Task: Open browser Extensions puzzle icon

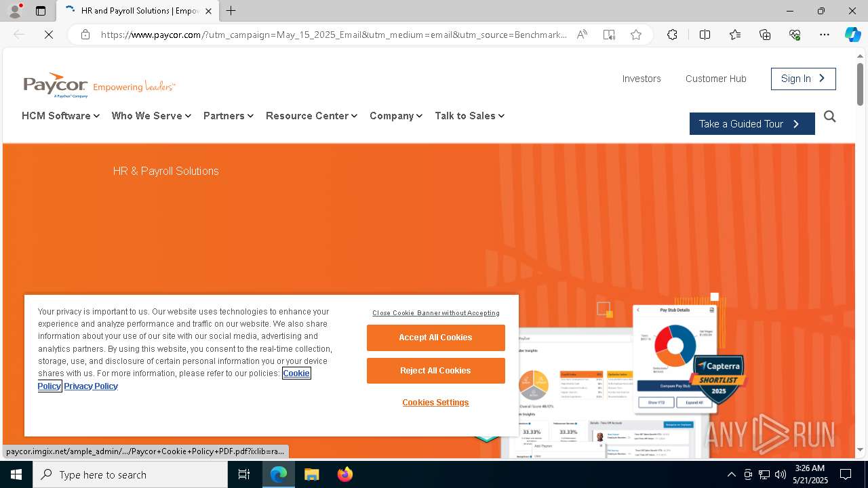Action: 672,35
